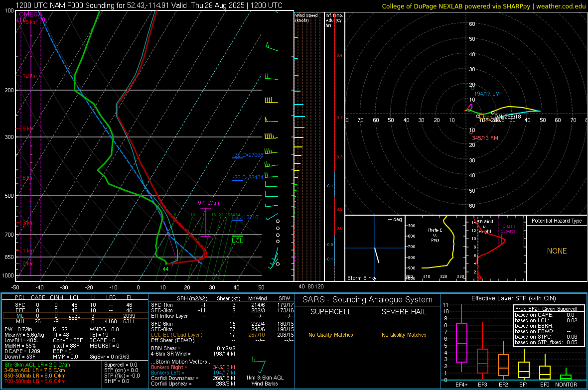The width and height of the screenshot is (588, 390).
Task: Click the 500 pressure level label
Action: click(x=9, y=196)
